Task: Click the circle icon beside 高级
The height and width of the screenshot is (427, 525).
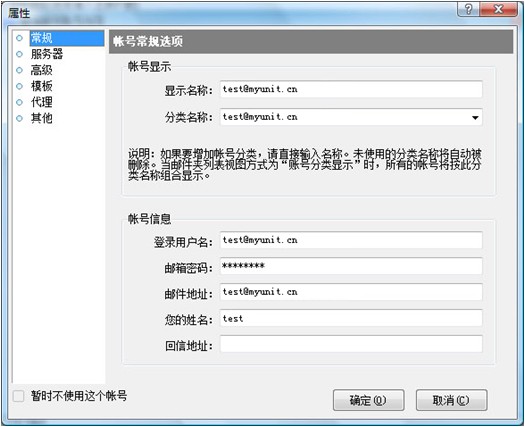Action: 19,70
